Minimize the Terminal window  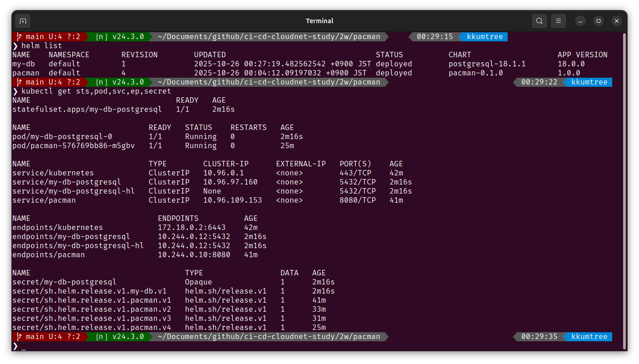coord(580,21)
